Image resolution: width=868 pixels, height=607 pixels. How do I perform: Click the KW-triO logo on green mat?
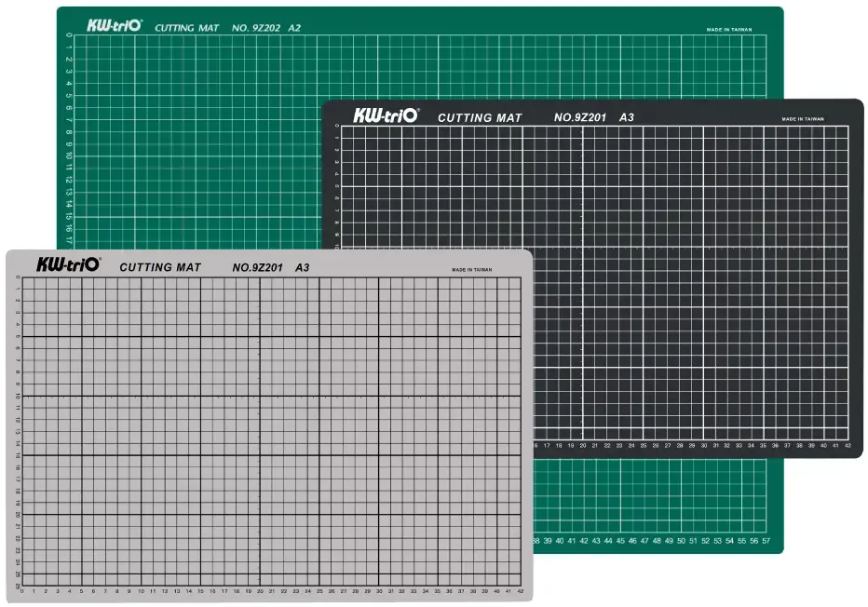tap(114, 26)
